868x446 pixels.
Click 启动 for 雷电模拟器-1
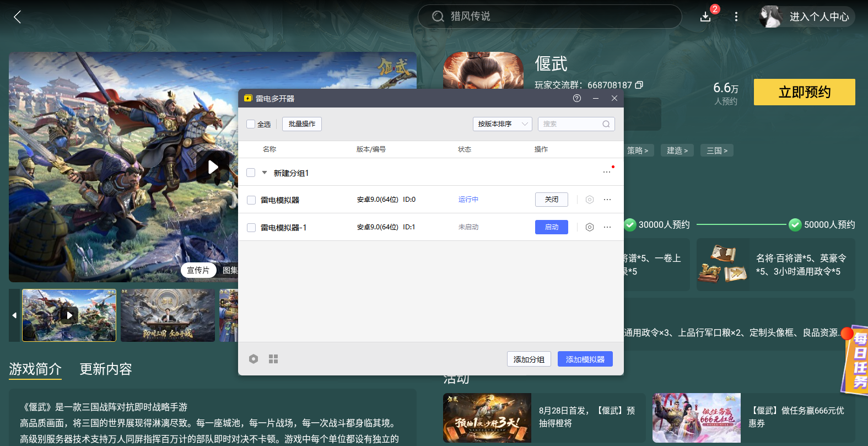click(x=552, y=227)
